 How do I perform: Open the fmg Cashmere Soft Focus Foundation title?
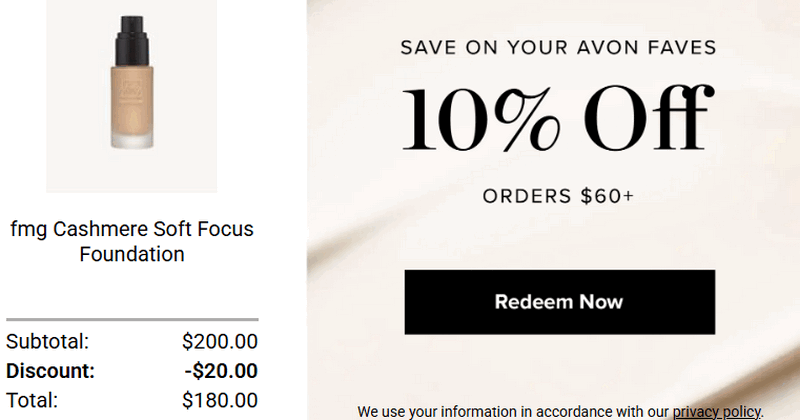131,241
